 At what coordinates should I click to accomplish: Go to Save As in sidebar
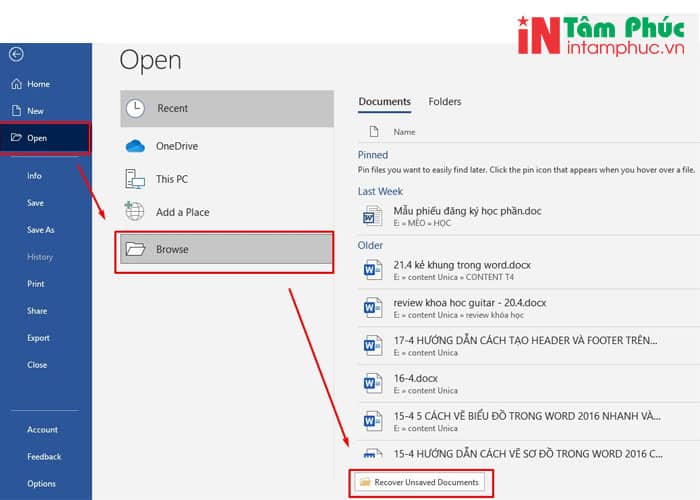click(40, 230)
